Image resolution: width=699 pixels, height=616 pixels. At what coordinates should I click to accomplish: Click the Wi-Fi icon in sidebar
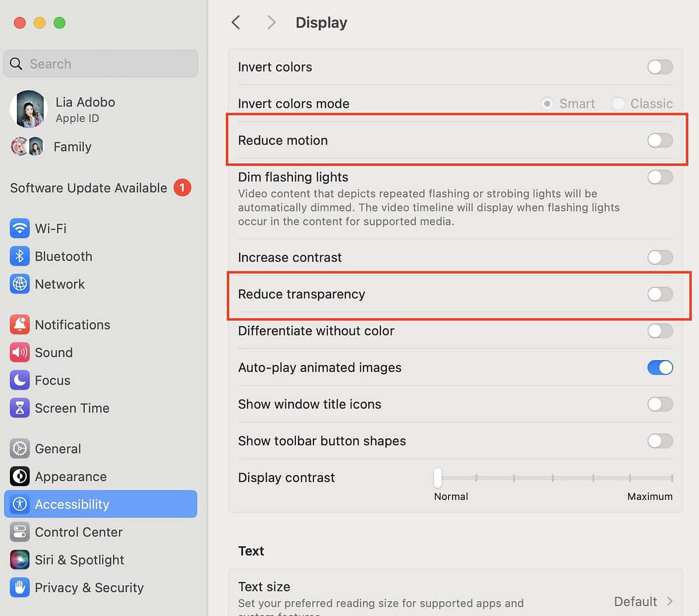tap(20, 228)
